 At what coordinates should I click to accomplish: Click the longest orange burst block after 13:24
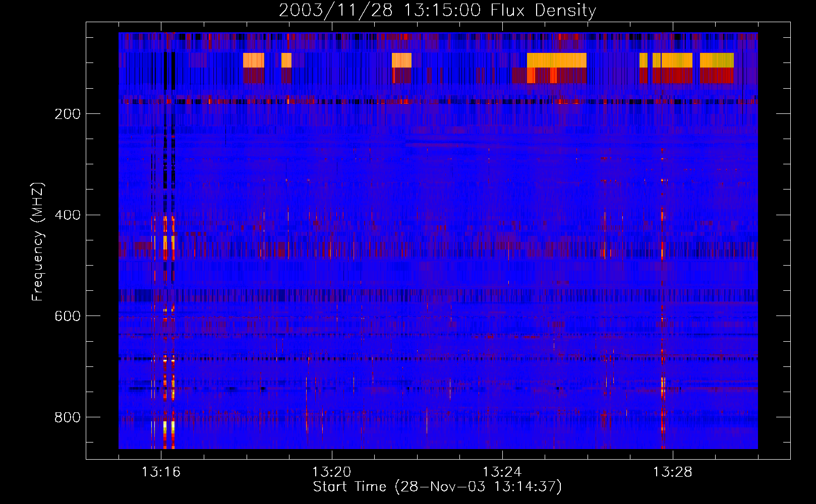[x=557, y=60]
